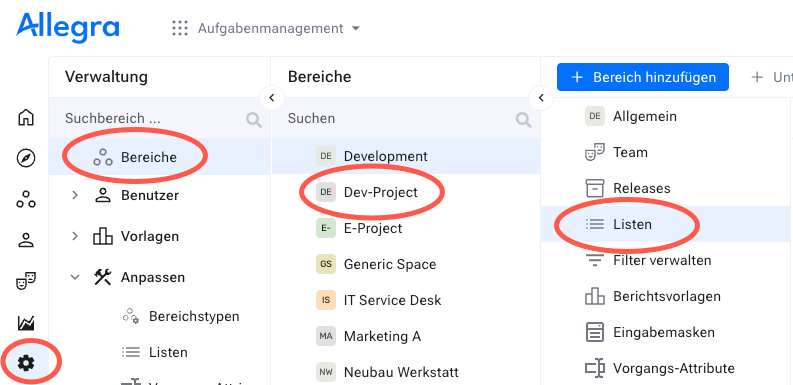Click the search magnifier in Verwaltung panel
The height and width of the screenshot is (385, 793).
pos(253,119)
